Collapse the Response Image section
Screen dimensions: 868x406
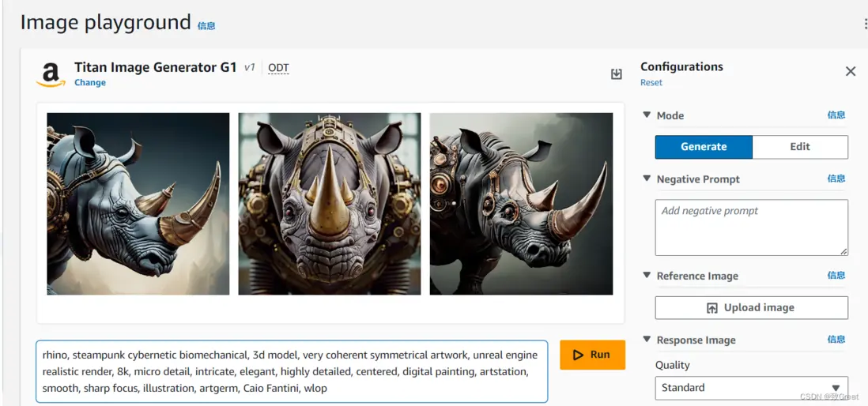647,340
